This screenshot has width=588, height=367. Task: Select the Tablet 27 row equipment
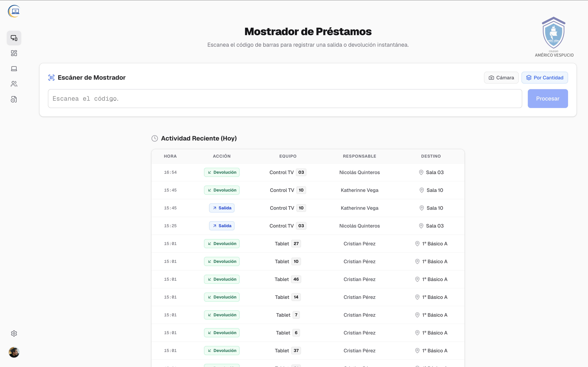tap(288, 244)
